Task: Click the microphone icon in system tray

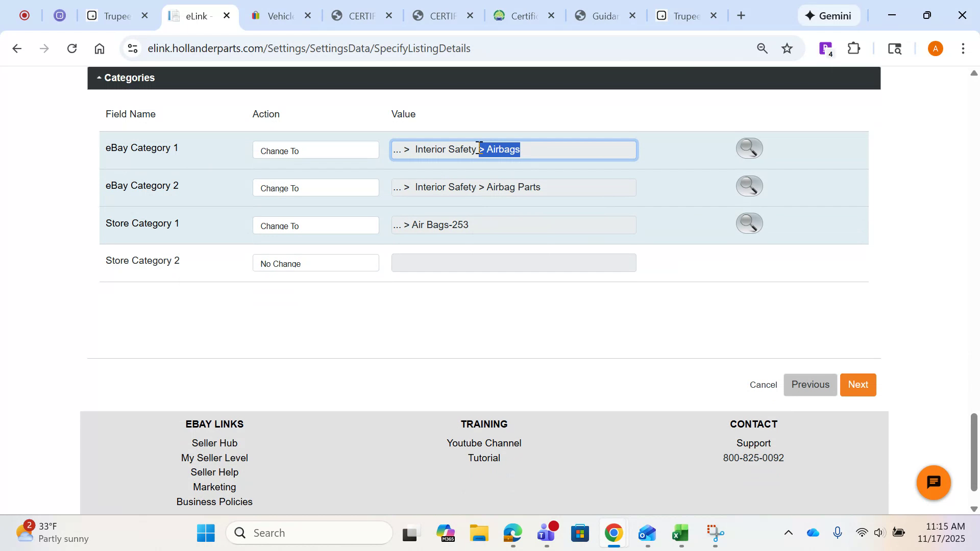Action: (x=837, y=532)
